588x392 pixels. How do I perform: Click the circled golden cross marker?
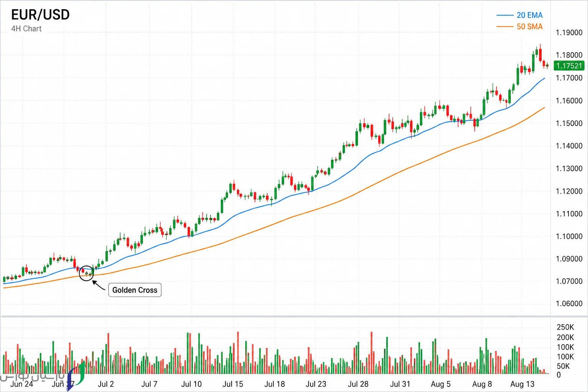point(86,273)
